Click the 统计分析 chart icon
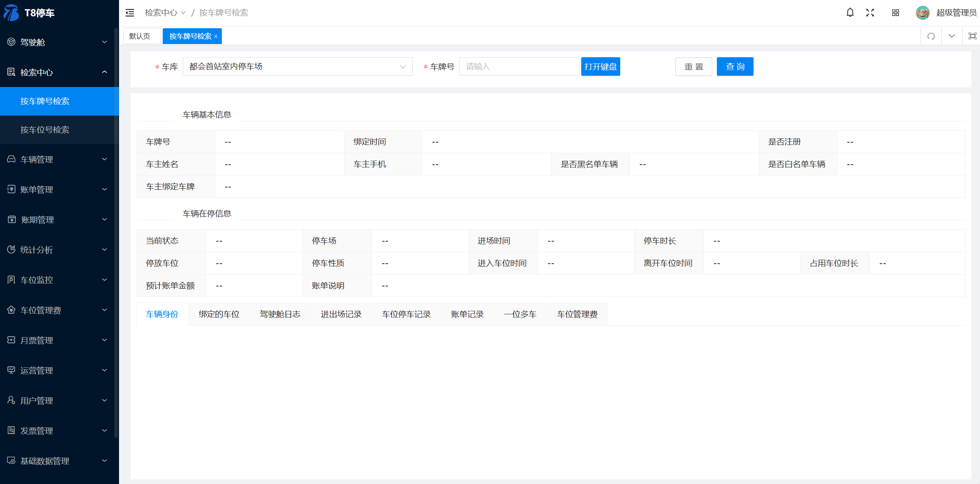The width and height of the screenshot is (980, 484). click(11, 249)
